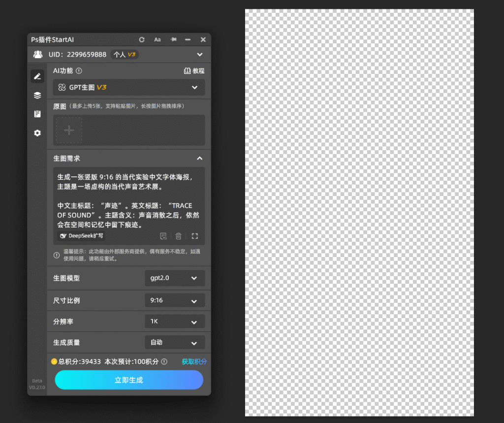Open the 生图模型 gpt2.0 dropdown
The height and width of the screenshot is (423, 504).
click(x=175, y=278)
